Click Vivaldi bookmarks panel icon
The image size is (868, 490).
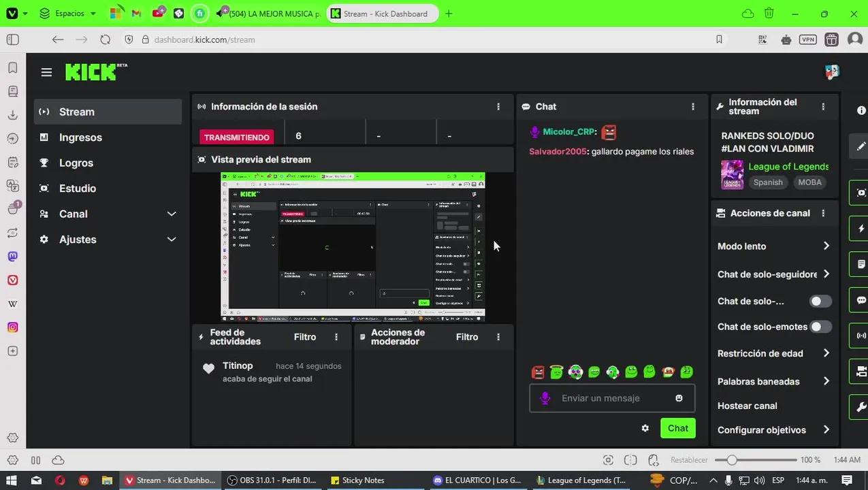12,67
